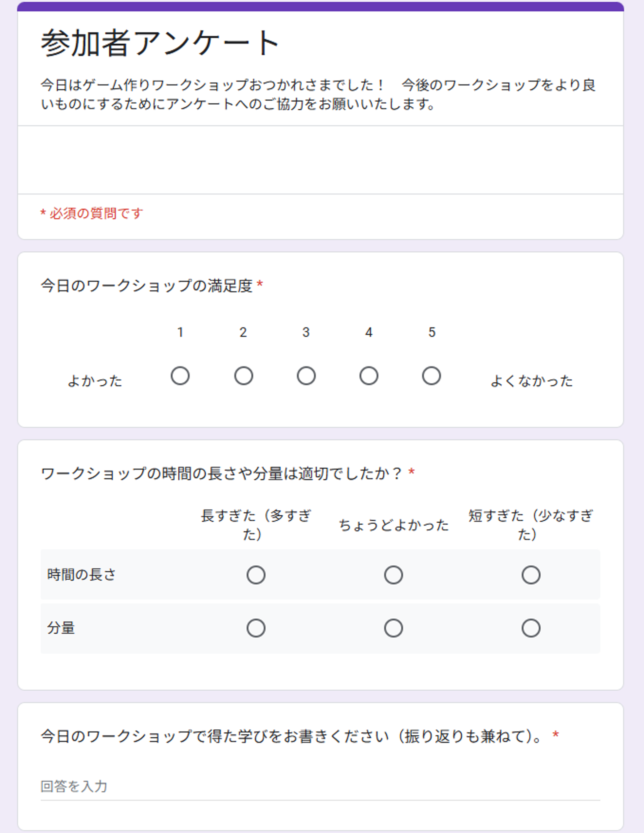The height and width of the screenshot is (833, 644).
Task: Mark 時間の長さ as 長すぎた
Action: [256, 575]
